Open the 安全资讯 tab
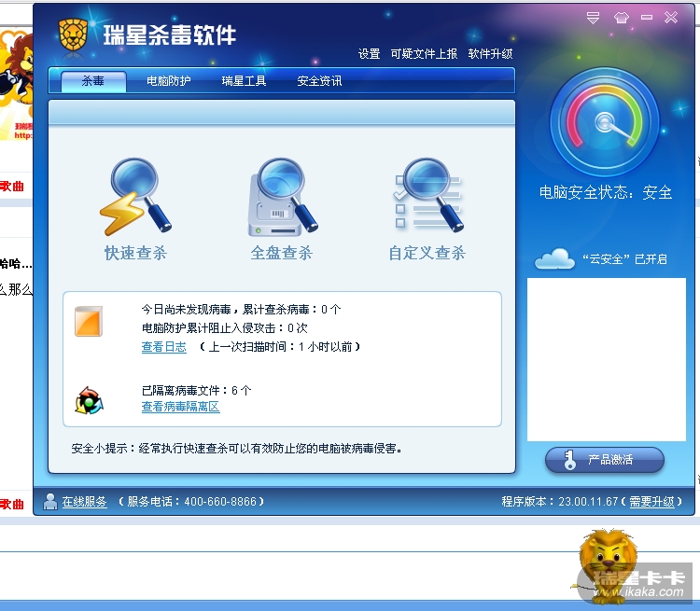Image resolution: width=700 pixels, height=611 pixels. tap(319, 81)
